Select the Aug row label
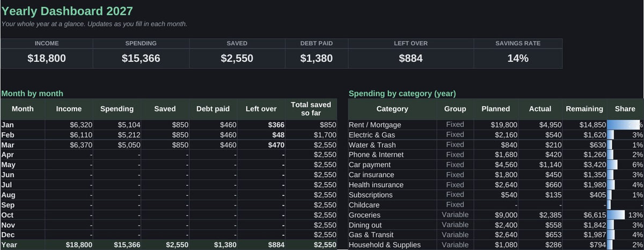Screen dimensions: 644x250 [x=23, y=195]
